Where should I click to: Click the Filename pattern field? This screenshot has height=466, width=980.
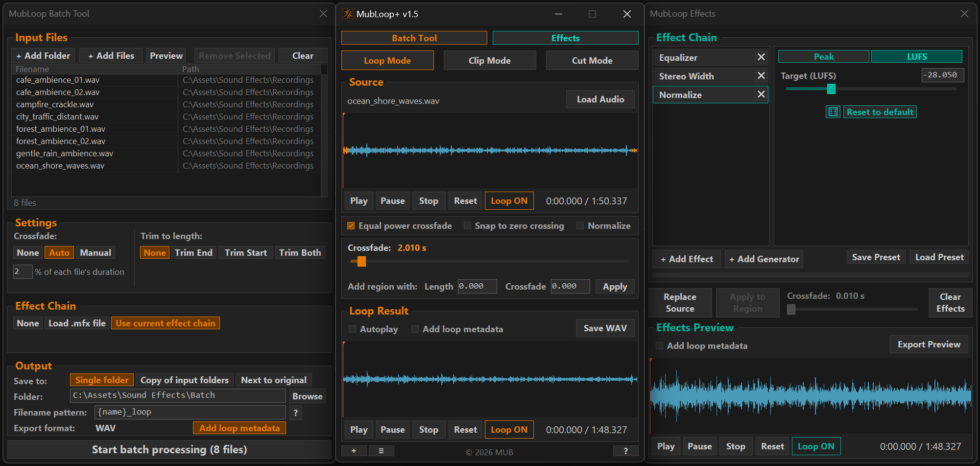[190, 412]
